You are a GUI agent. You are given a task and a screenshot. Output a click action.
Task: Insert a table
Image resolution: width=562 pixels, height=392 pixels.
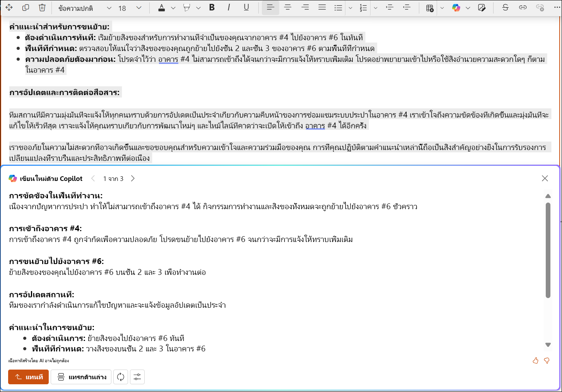[x=430, y=8]
